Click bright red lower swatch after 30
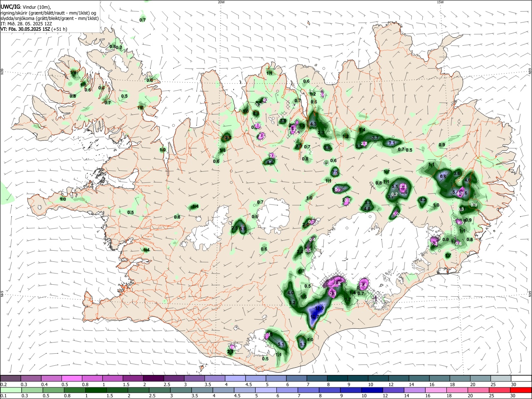 (522, 390)
